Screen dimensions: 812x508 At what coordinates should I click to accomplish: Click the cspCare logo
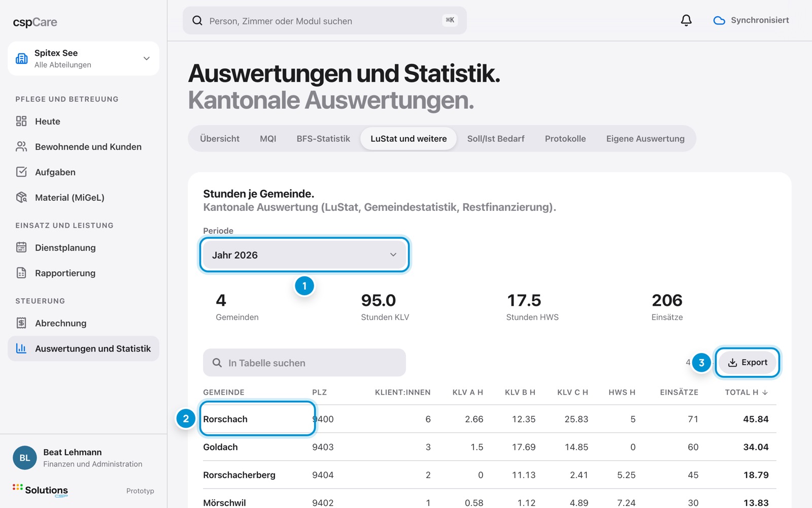click(35, 22)
